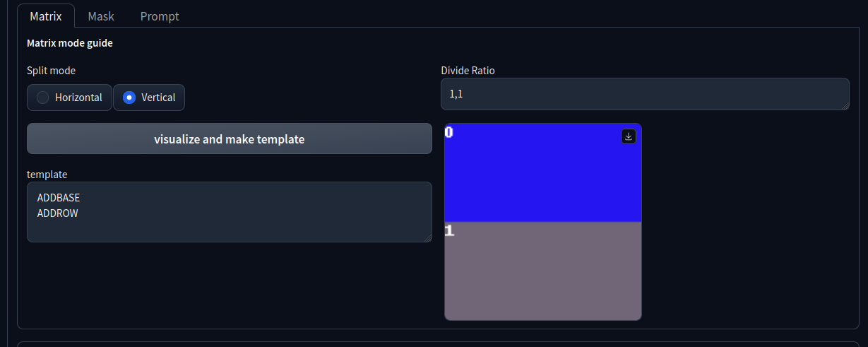The height and width of the screenshot is (347, 868).
Task: Click the Divide Ratio label text
Action: (x=468, y=71)
